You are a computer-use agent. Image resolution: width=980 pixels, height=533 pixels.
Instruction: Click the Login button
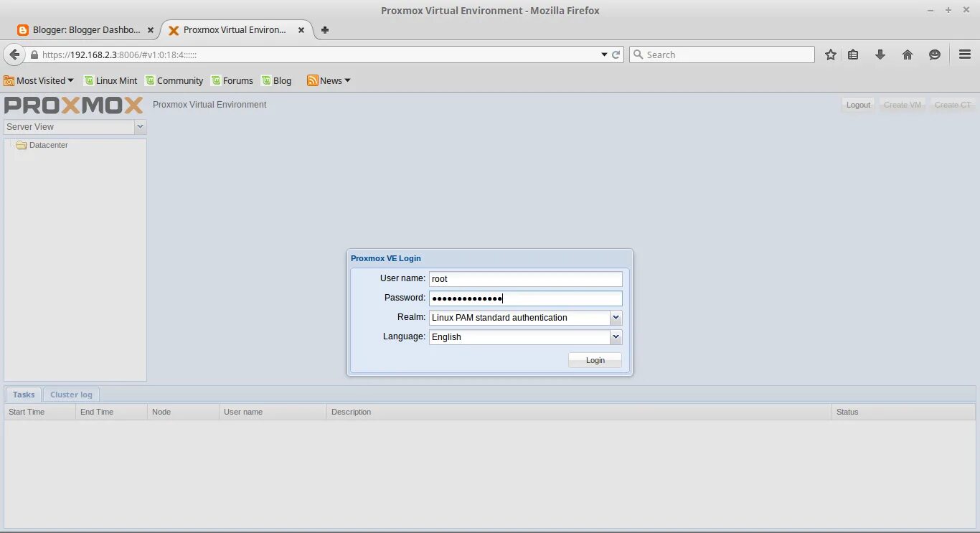[595, 360]
